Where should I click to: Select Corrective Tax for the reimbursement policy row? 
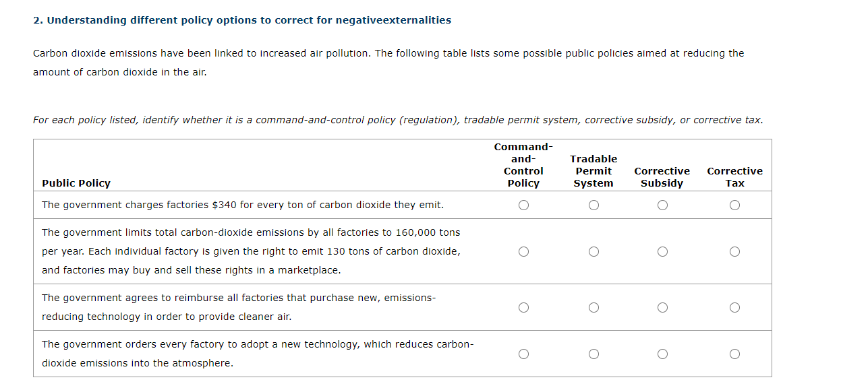click(x=734, y=307)
